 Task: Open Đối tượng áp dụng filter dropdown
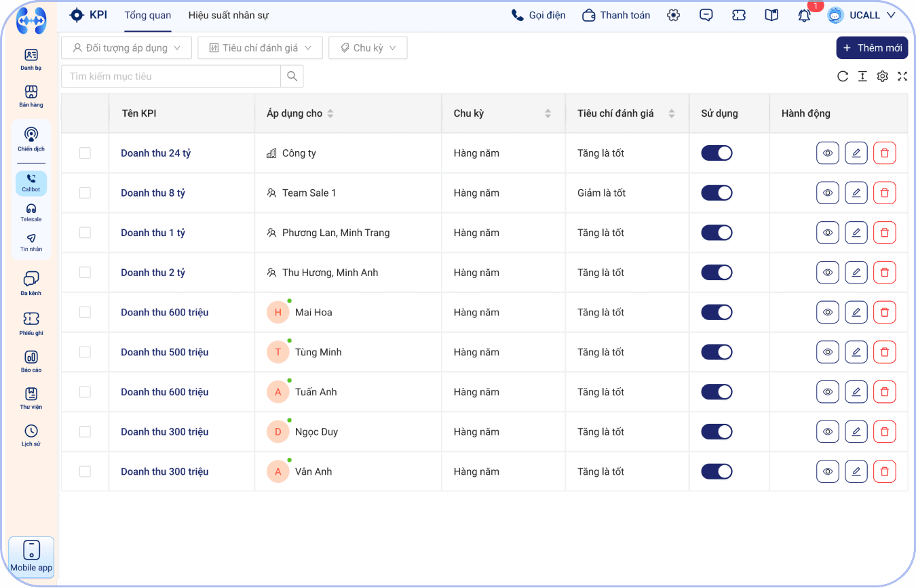127,47
